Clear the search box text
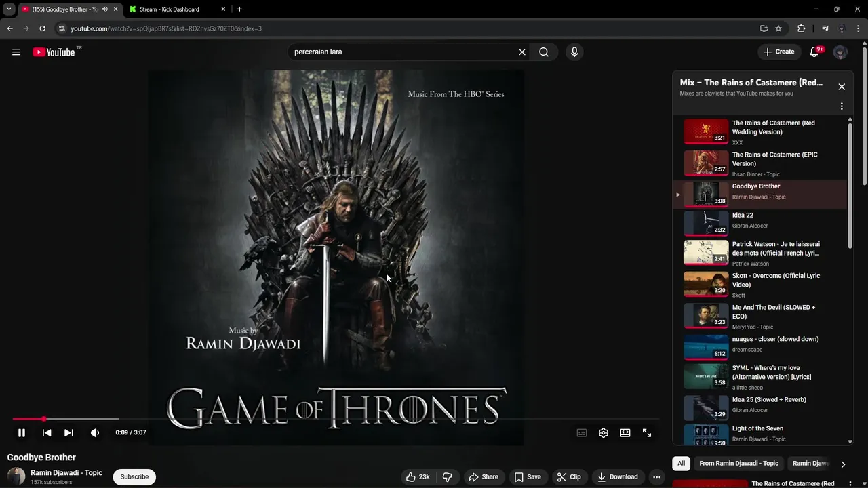 coord(522,52)
